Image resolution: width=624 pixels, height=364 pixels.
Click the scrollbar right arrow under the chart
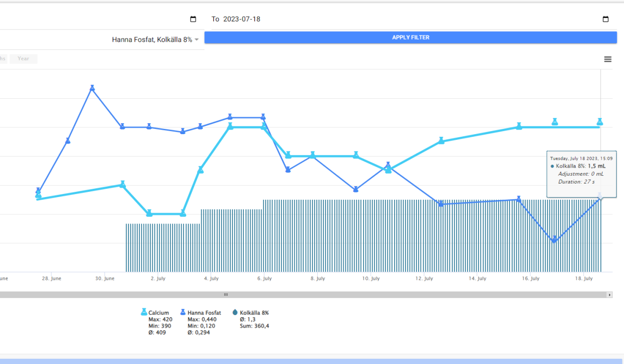pos(609,295)
